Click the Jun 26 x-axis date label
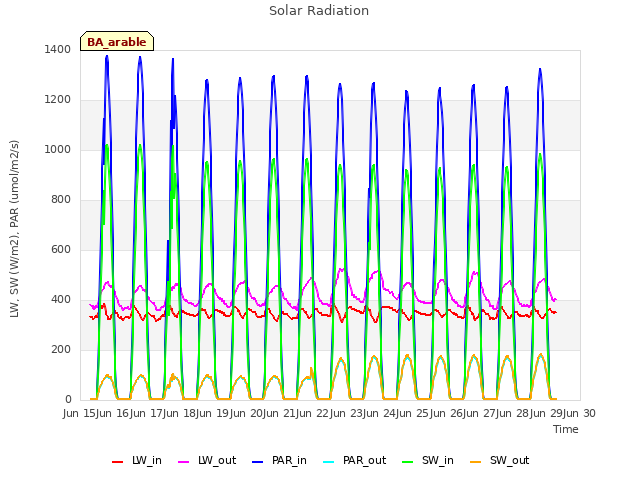The image size is (640, 480). [x=447, y=413]
